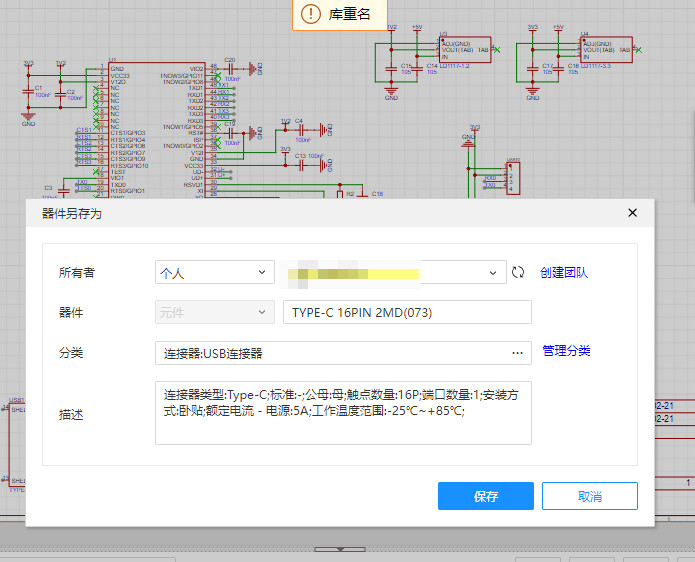
Task: Open the 元件 device type dropdown
Action: coord(214,313)
